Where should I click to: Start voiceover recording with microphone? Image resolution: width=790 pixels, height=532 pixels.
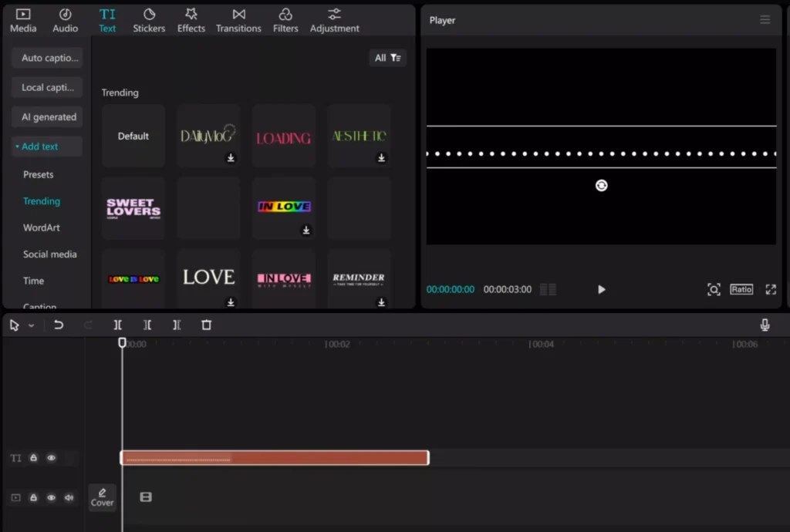click(x=765, y=325)
